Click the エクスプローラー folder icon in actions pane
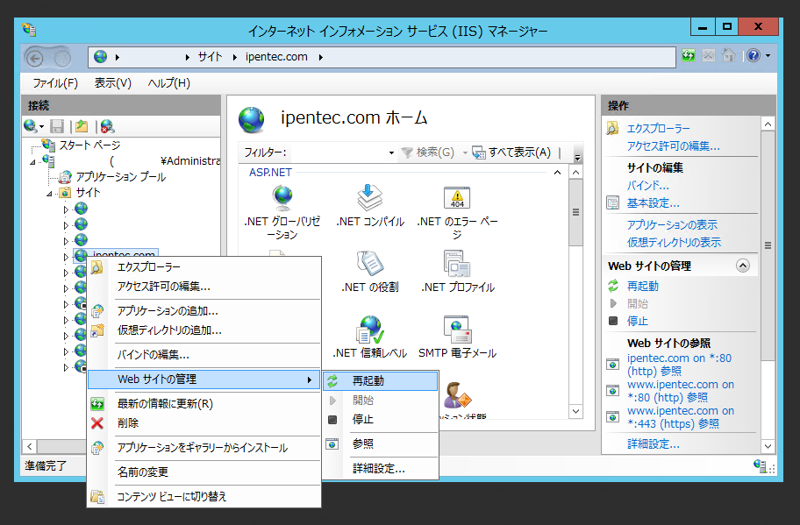The width and height of the screenshot is (800, 525). tap(612, 128)
